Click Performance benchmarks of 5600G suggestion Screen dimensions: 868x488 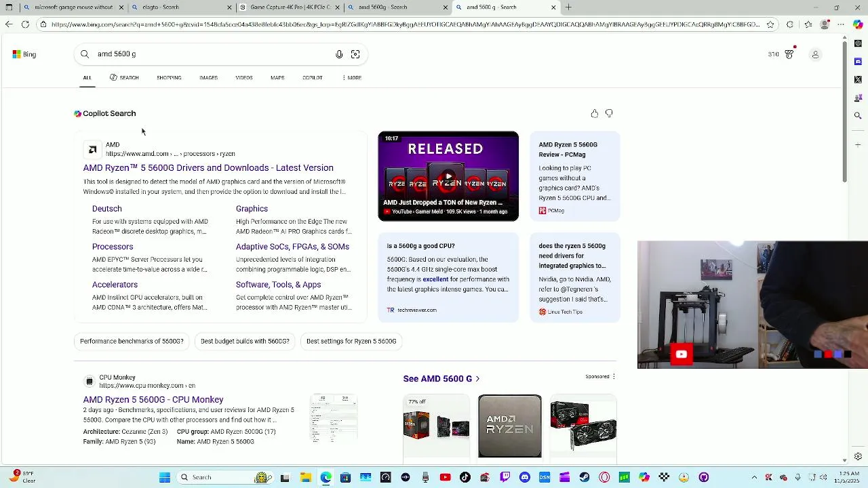[132, 342]
